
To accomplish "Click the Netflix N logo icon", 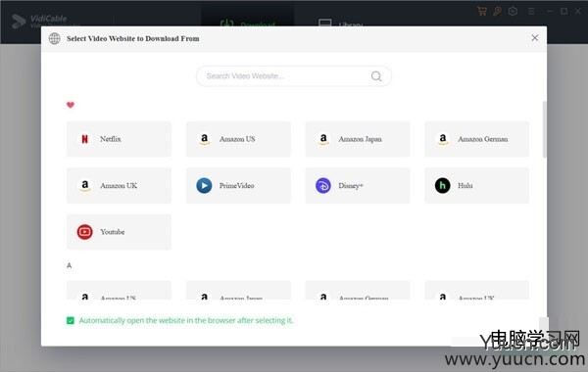I will pos(84,139).
